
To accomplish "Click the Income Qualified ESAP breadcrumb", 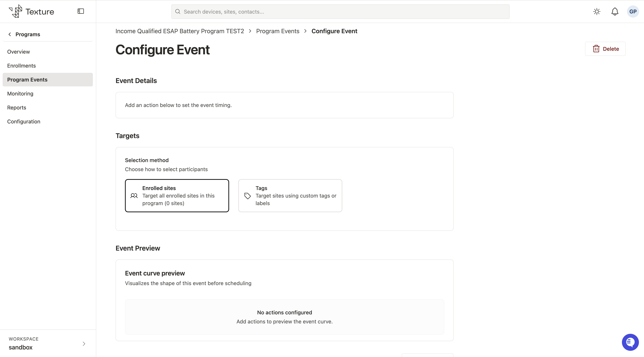I will point(179,31).
